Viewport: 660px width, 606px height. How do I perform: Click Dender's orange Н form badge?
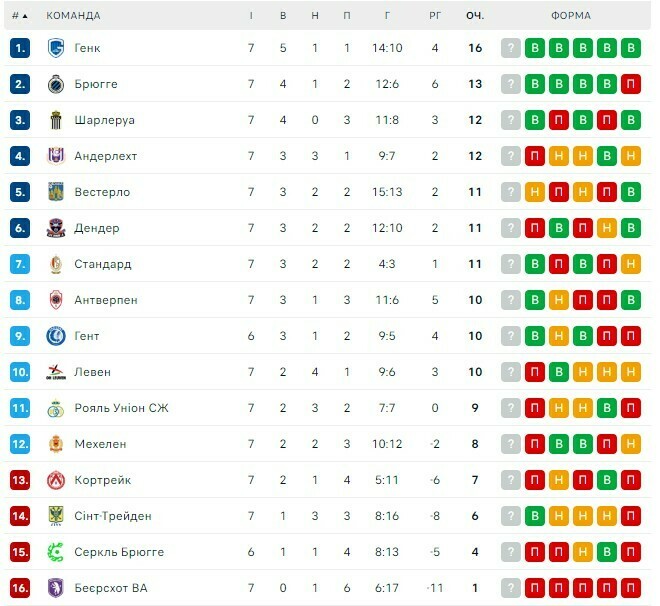606,228
